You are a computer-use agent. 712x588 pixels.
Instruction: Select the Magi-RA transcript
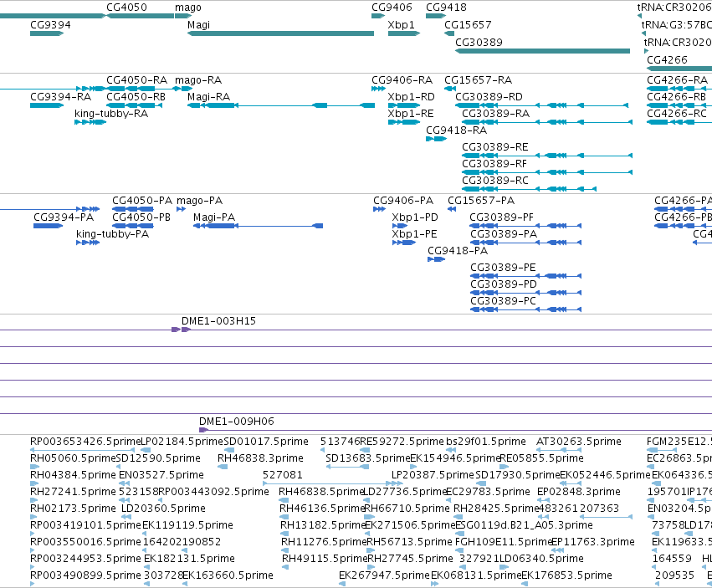coord(281,105)
